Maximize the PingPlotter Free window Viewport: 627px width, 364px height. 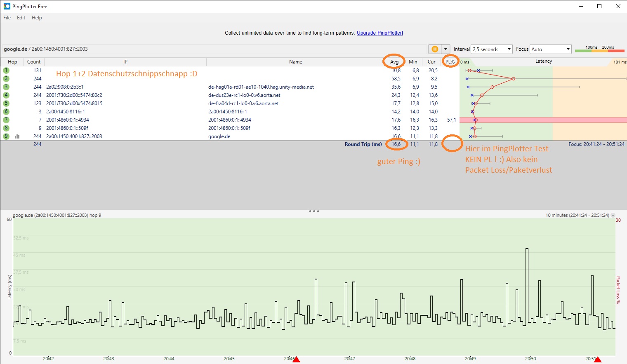coord(599,6)
